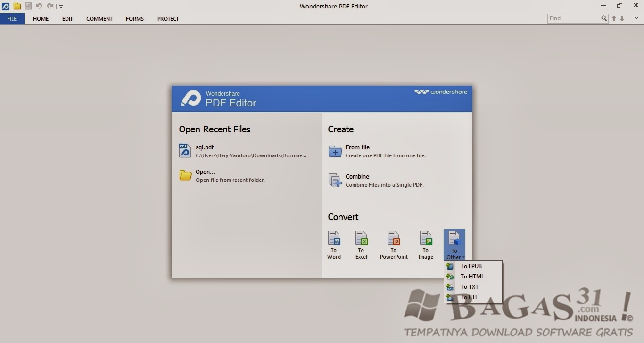Select the To Excel convert icon
Viewport: 644px width, 343px height.
361,238
